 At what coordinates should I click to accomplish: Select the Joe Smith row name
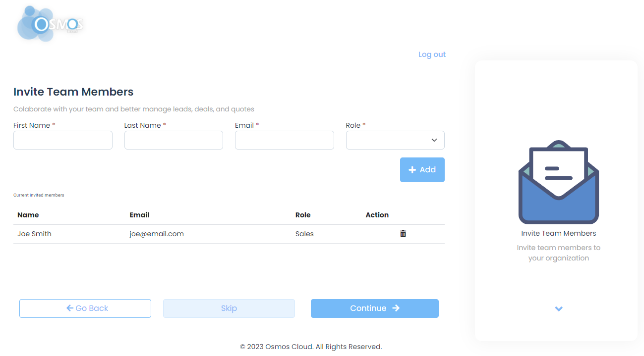coord(35,234)
